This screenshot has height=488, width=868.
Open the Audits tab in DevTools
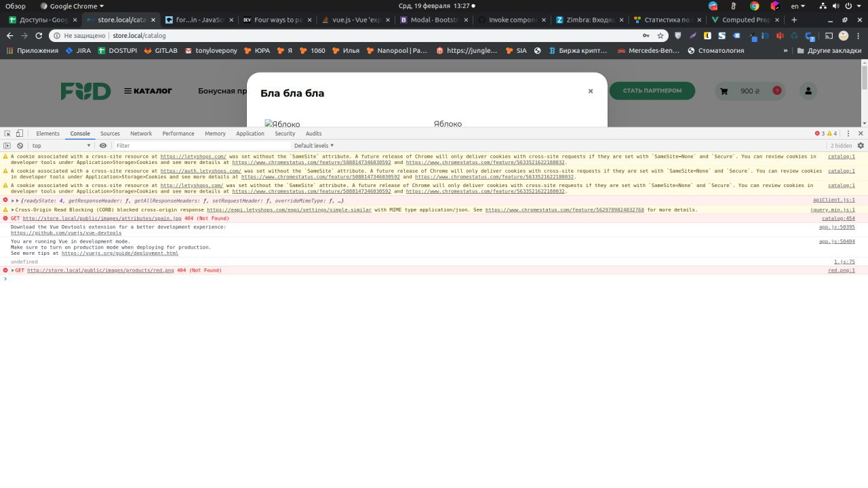[x=314, y=134]
